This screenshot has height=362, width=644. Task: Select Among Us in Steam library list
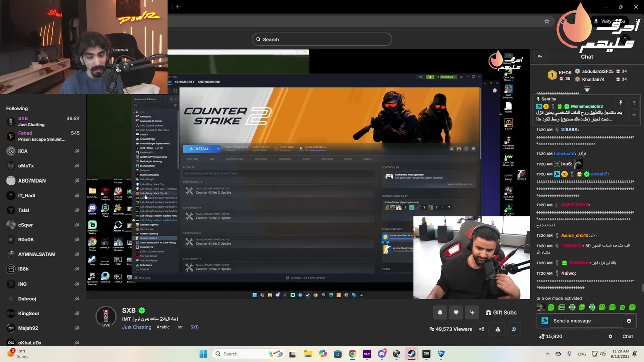145,117
